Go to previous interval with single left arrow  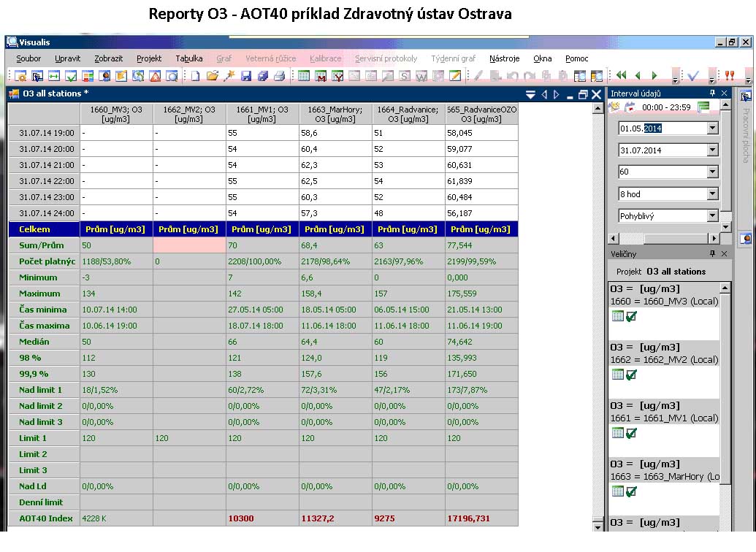[638, 75]
